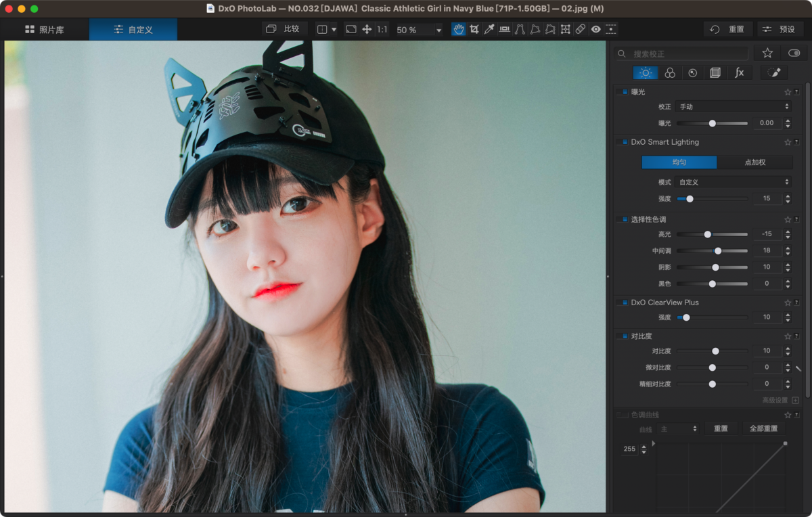Viewport: 812px width, 517px height.
Task: Click microcontrast magic wand auto icon
Action: (798, 368)
